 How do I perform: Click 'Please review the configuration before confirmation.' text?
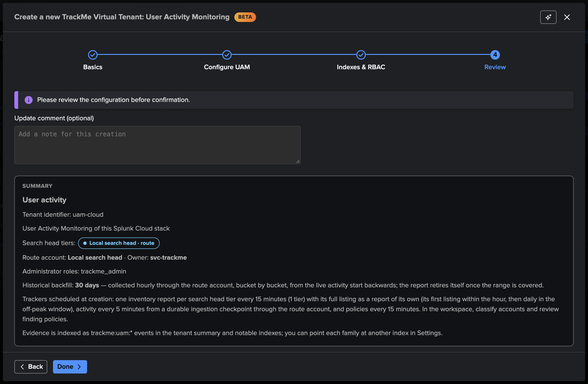(x=113, y=100)
